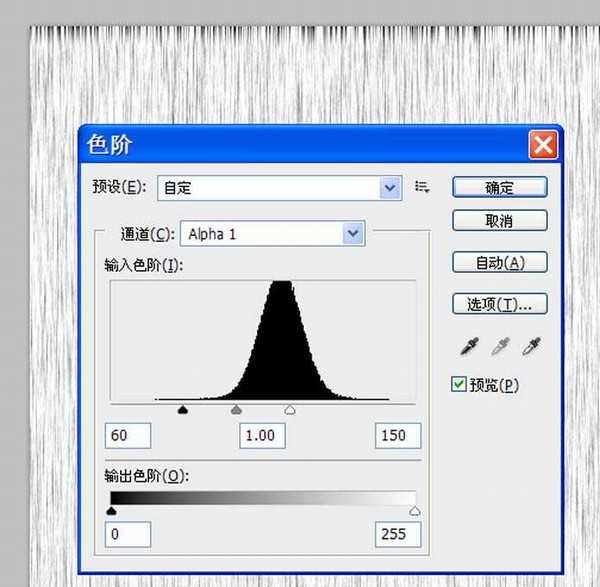Click the 输入色阶(I): label
This screenshot has width=600, height=587.
144,265
